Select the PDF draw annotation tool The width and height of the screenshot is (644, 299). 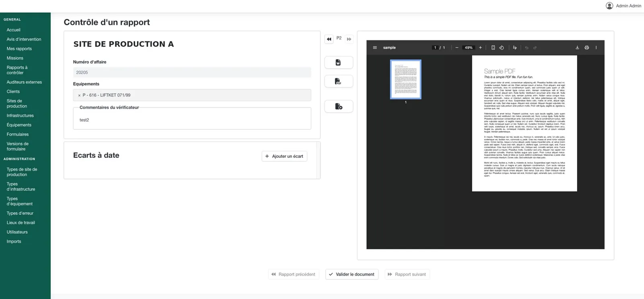pyautogui.click(x=515, y=47)
